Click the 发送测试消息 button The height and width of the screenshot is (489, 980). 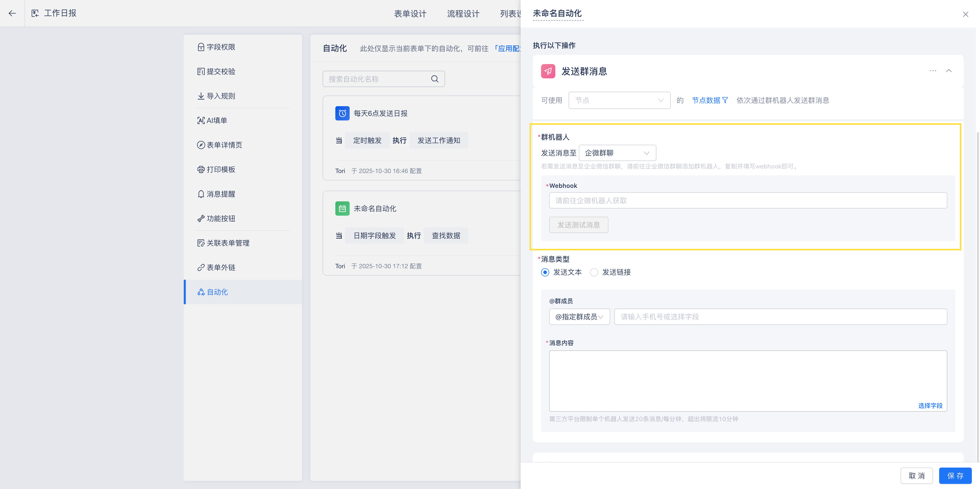pos(579,225)
